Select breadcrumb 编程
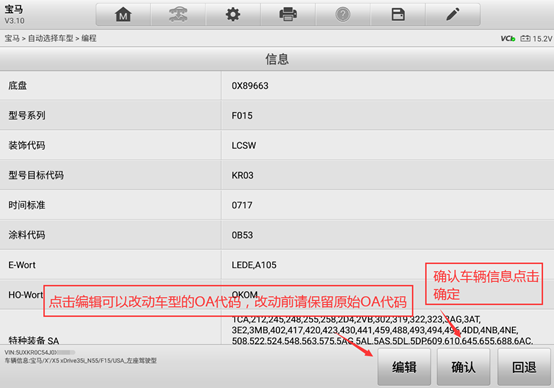The image size is (554, 388). (x=89, y=38)
